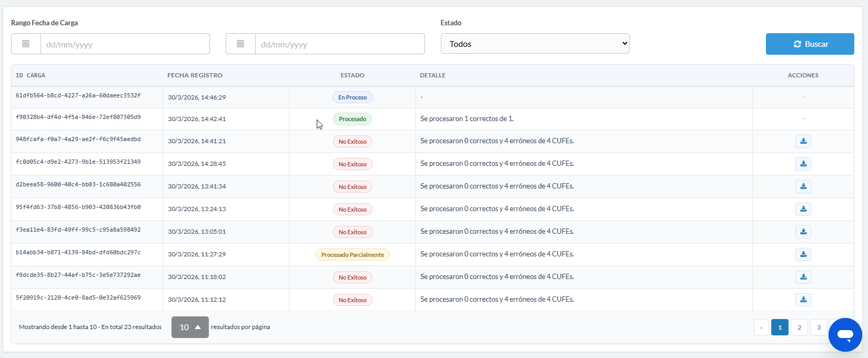This screenshot has width=868, height=358.
Task: Focus the first dd/mm/yyyy date field
Action: pos(125,44)
